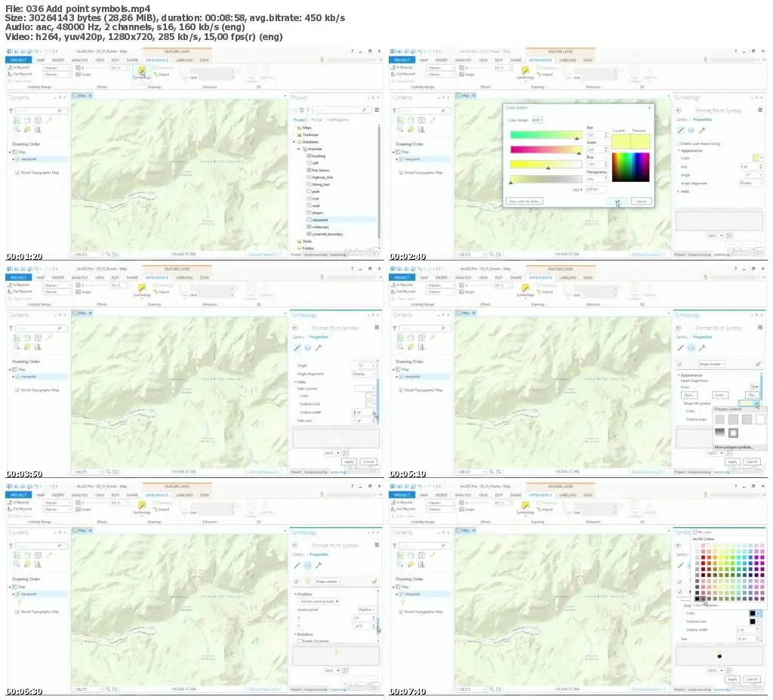The image size is (773, 700).
Task: Open LABELING ribbon tab in 00:01:20 frame
Action: 184,60
